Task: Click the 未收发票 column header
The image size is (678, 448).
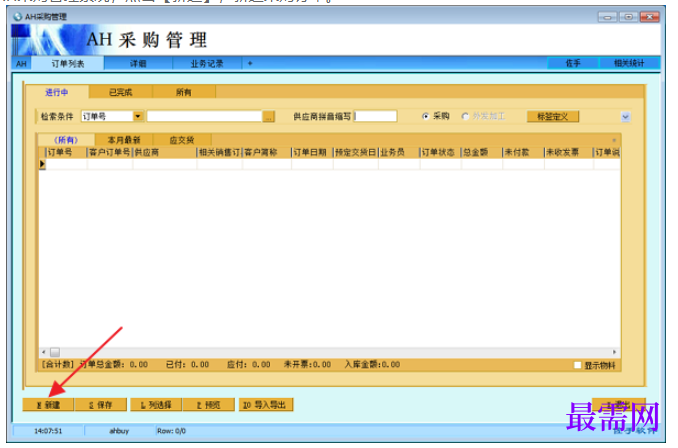Action: pyautogui.click(x=568, y=152)
